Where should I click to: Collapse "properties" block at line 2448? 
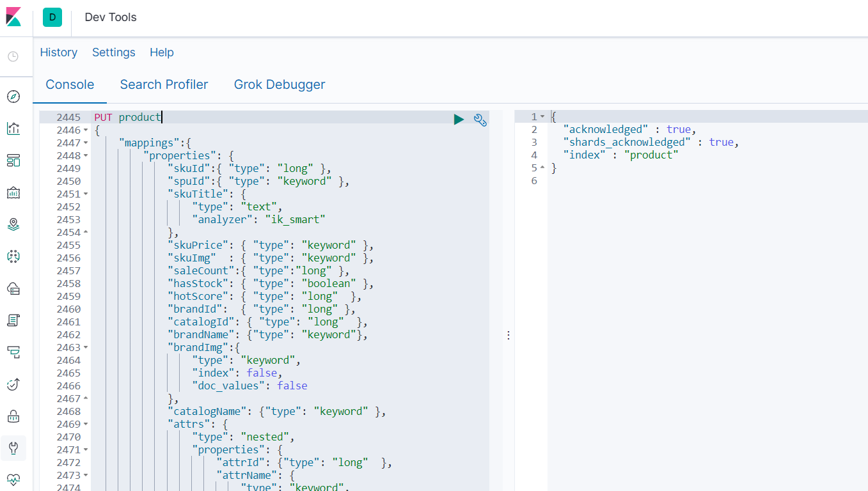click(86, 156)
